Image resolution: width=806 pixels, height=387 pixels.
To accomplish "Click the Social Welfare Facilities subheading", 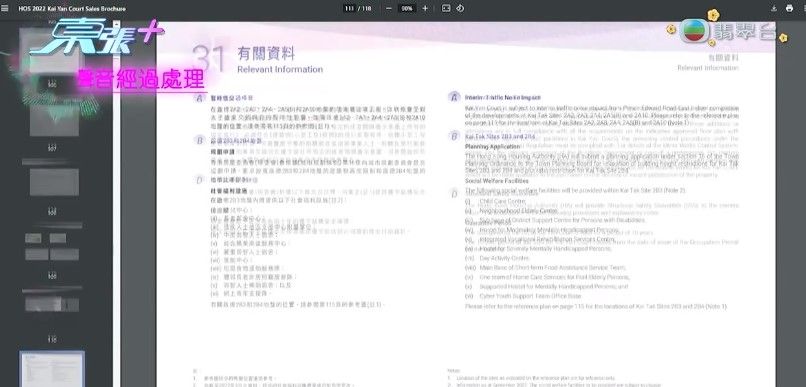I will [497, 181].
